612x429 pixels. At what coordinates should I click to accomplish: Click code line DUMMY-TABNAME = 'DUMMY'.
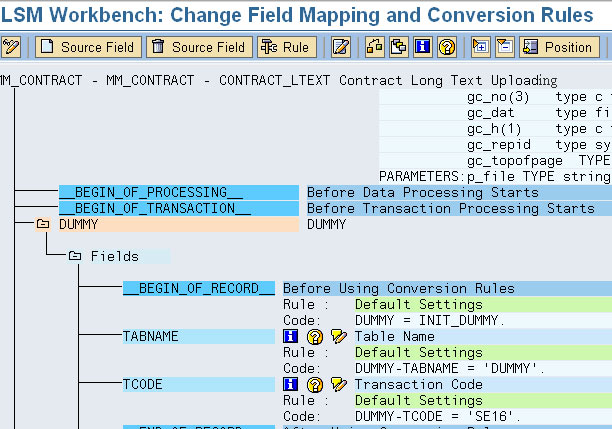(450, 368)
